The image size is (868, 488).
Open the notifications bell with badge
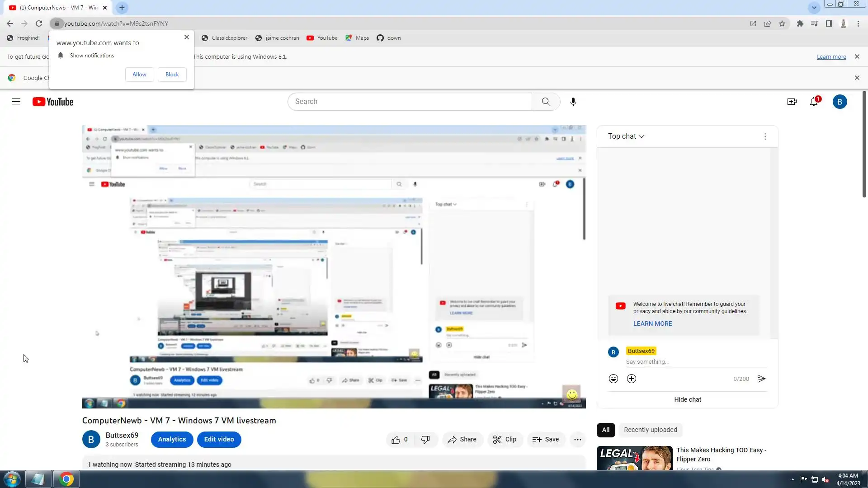(814, 102)
